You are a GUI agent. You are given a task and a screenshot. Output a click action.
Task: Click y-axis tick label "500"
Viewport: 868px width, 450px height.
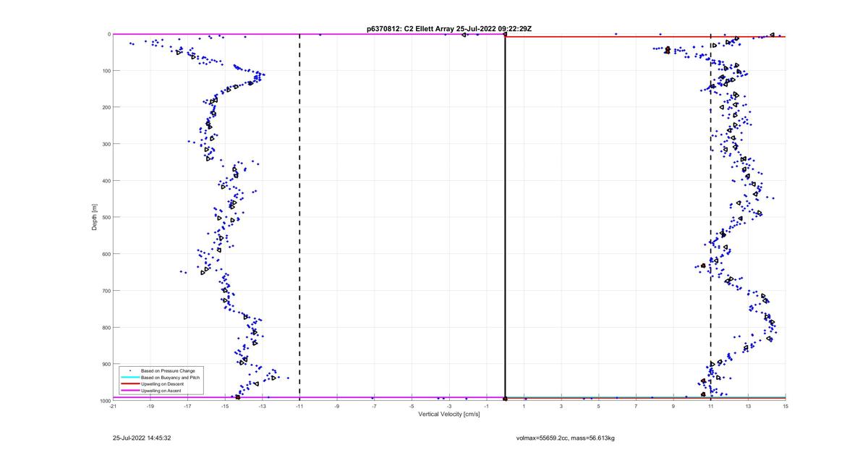click(x=105, y=217)
